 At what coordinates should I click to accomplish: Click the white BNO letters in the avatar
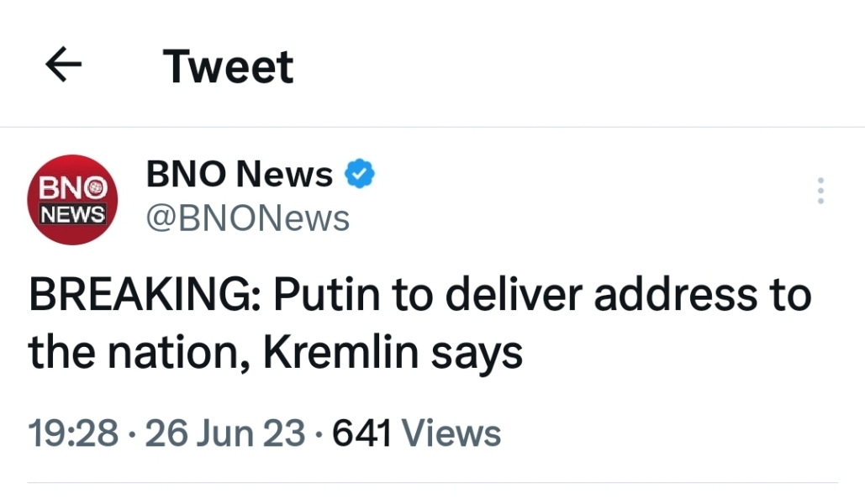(63, 185)
